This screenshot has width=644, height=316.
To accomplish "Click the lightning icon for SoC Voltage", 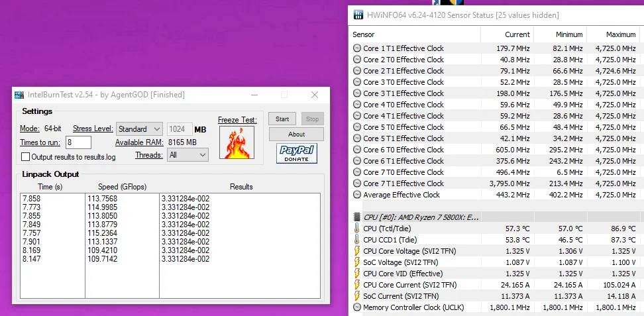I will (x=357, y=262).
